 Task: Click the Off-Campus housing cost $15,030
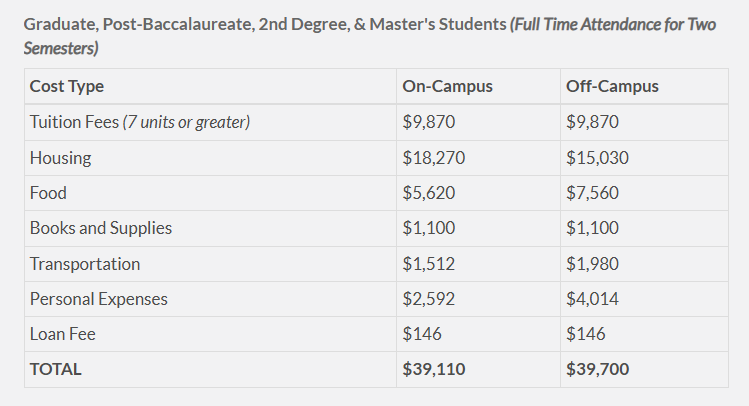click(x=597, y=158)
